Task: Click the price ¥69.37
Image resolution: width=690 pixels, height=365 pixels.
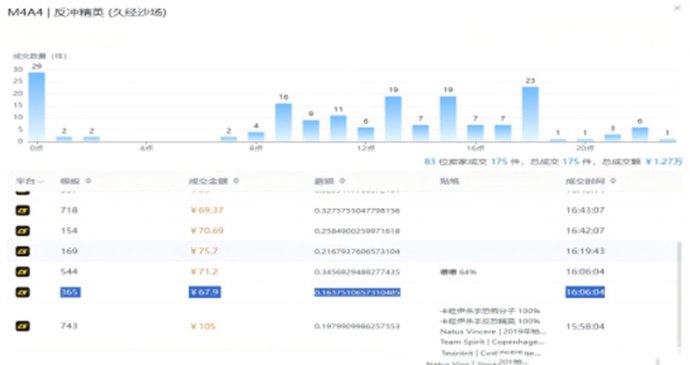Action: (x=207, y=210)
